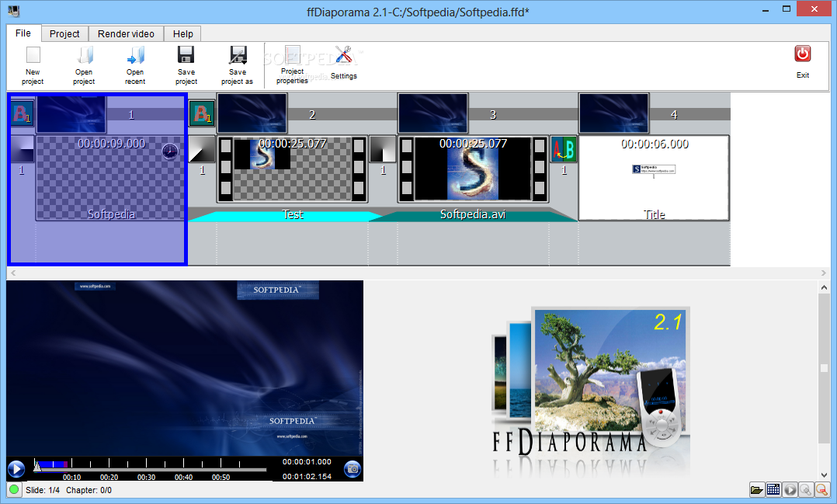Click the 00:00:01.000 current position text
This screenshot has height=504, width=837.
pyautogui.click(x=307, y=462)
